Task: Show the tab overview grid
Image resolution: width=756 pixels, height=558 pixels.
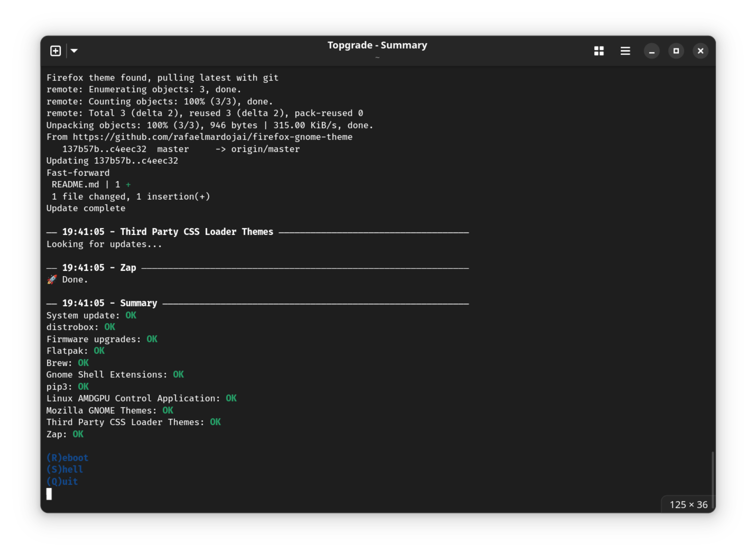Action: pyautogui.click(x=599, y=51)
